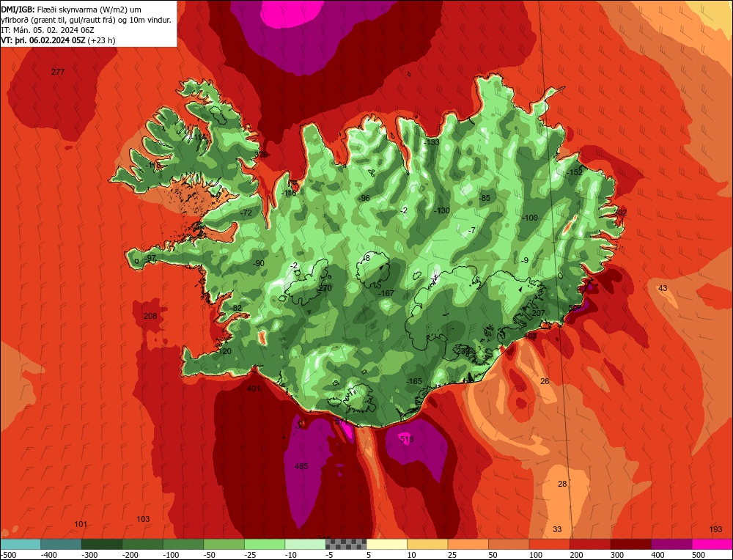Click the '-7' value on the map
733x560 pixels.
pos(471,230)
